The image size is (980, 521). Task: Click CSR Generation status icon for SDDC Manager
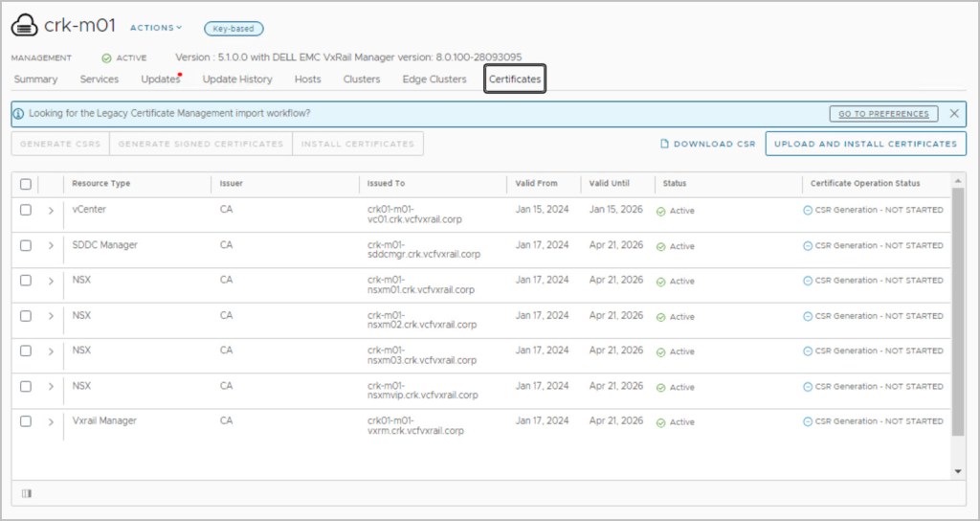click(x=808, y=246)
